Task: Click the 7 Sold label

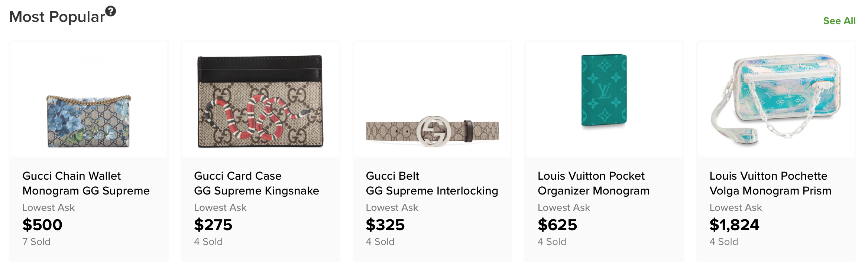Action: point(36,242)
